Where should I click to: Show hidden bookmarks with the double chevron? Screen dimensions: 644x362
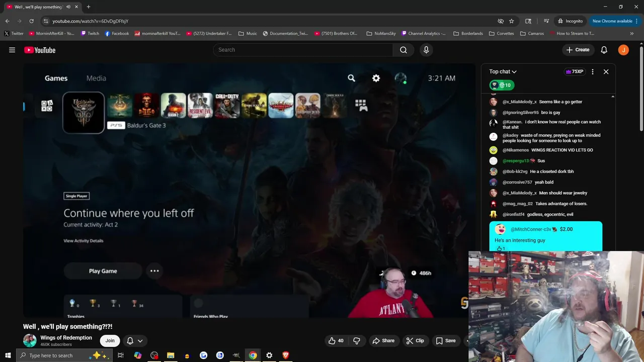(632, 33)
